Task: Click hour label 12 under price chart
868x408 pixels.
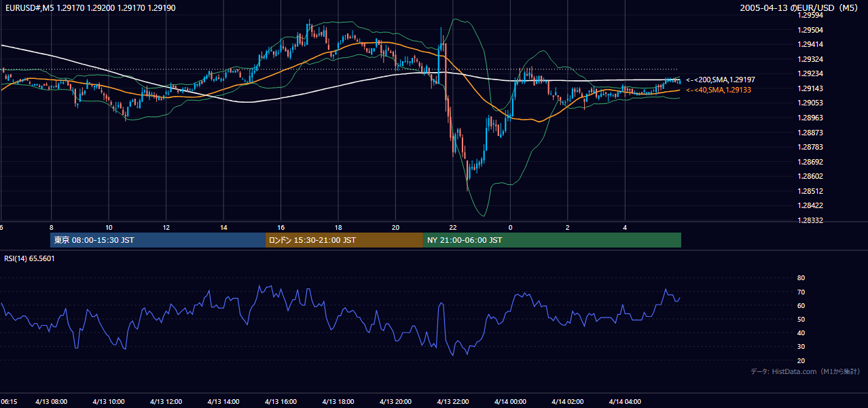Action: click(x=166, y=227)
